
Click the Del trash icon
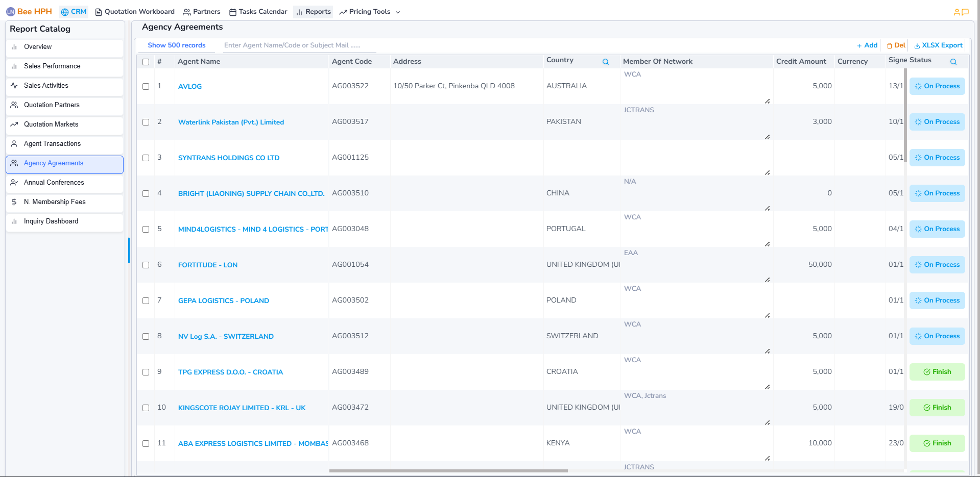point(890,46)
